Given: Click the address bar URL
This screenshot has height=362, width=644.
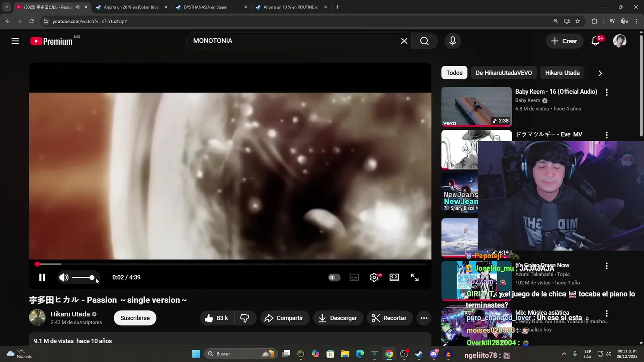Looking at the screenshot, I should 90,21.
